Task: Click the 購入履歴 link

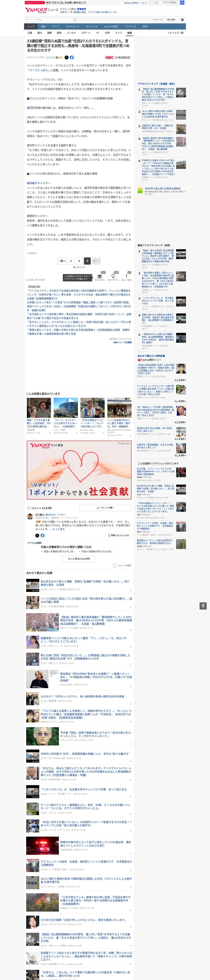Action: pyautogui.click(x=171, y=19)
